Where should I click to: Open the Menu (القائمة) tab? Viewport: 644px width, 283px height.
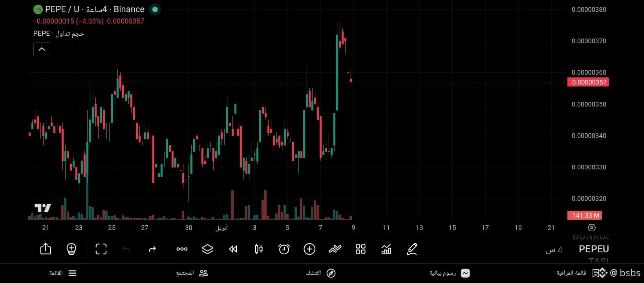click(x=63, y=273)
